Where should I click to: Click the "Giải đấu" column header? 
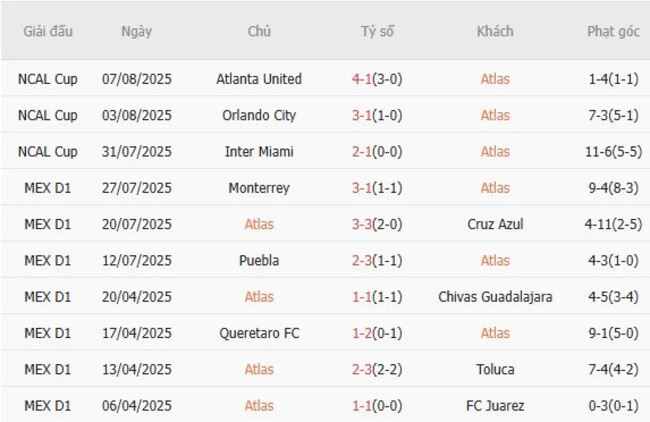click(x=47, y=31)
